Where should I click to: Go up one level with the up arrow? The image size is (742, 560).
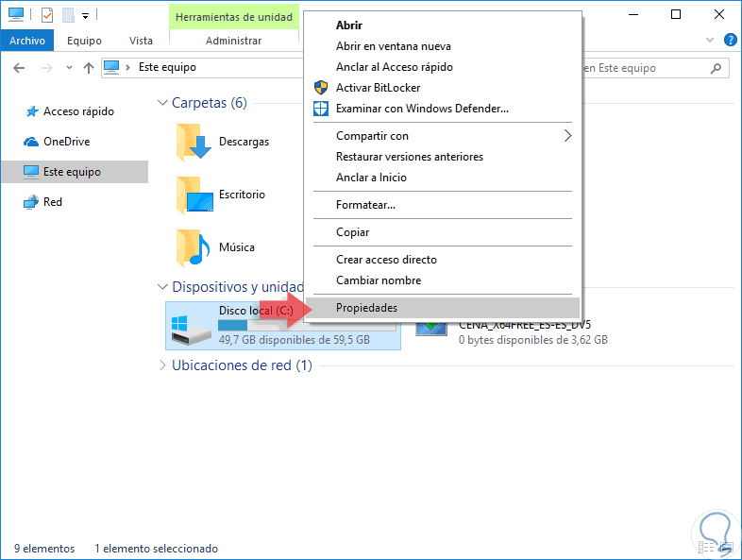point(89,68)
